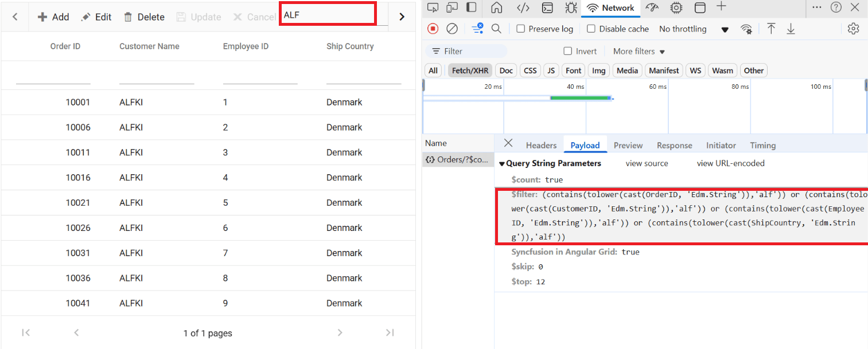The width and height of the screenshot is (868, 349).
Task: Switch to the Payload tab
Action: (585, 146)
